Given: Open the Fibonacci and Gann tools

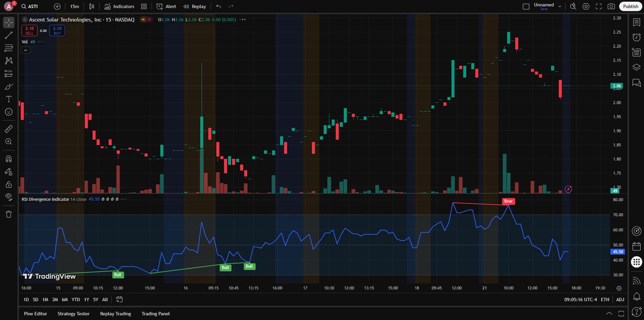Looking at the screenshot, I should 9,48.
